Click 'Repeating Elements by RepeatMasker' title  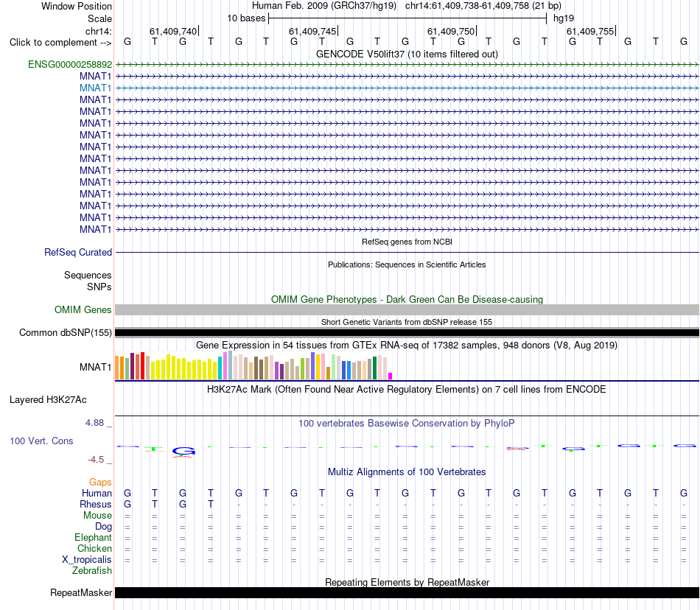click(x=407, y=582)
